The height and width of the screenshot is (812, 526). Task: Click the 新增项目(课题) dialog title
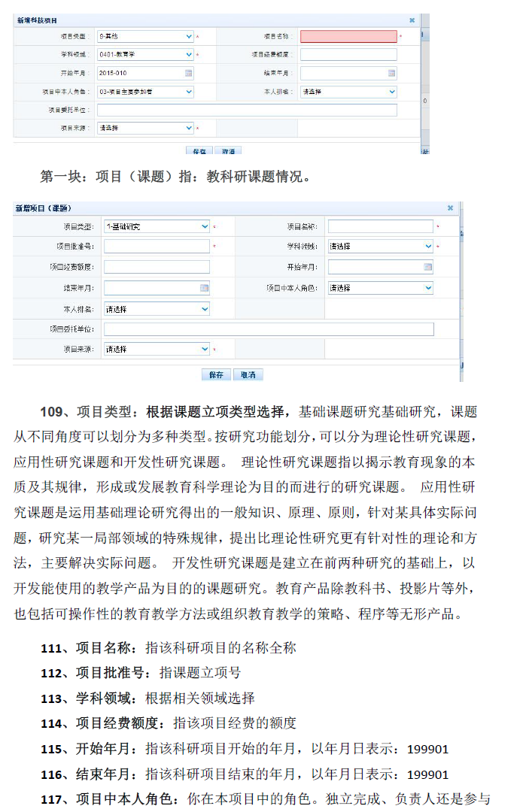point(44,208)
